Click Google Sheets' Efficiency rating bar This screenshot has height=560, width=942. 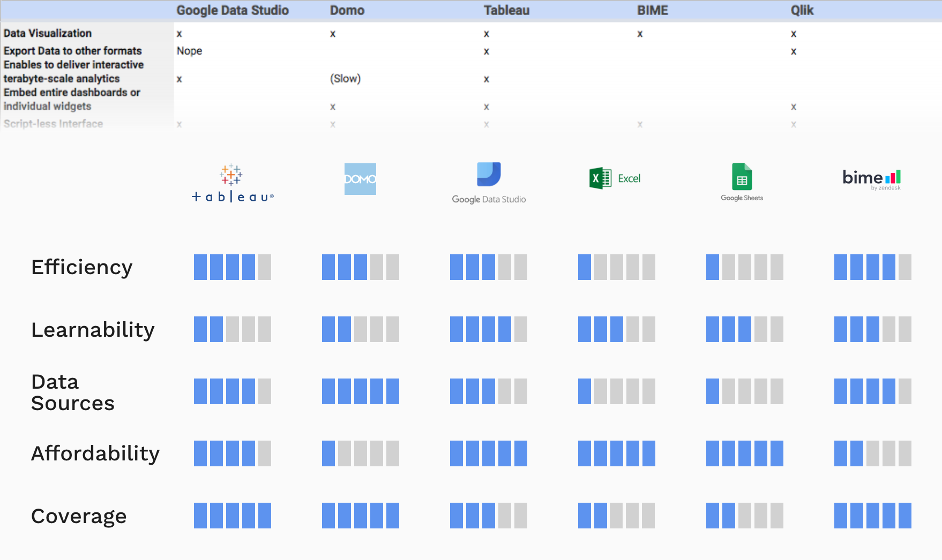(x=745, y=267)
